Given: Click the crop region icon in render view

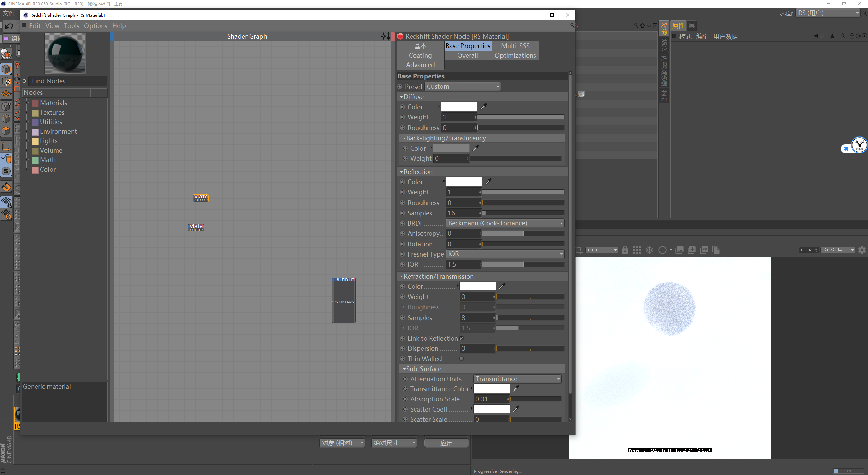Looking at the screenshot, I should 579,250.
